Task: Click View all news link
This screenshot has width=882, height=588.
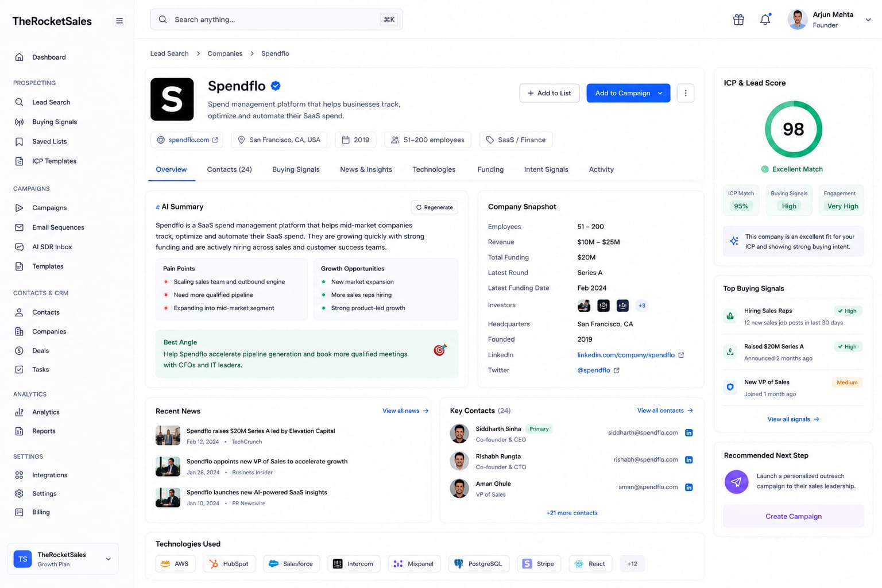Action: pyautogui.click(x=405, y=411)
